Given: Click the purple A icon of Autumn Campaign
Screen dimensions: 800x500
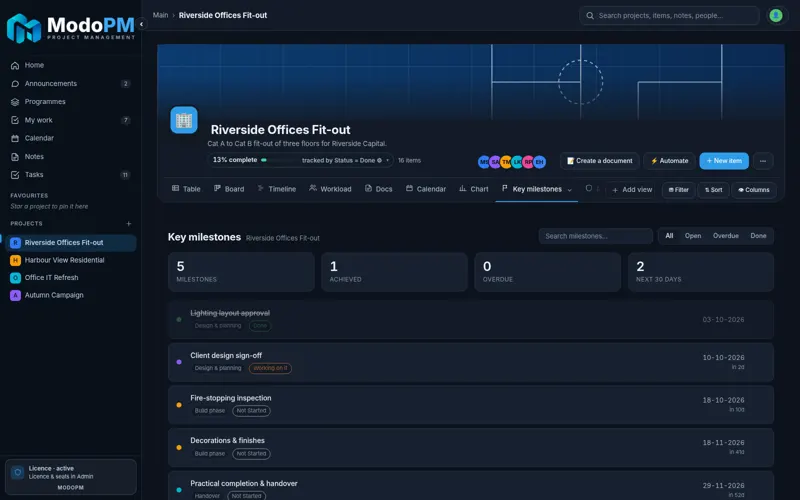Looking at the screenshot, I should (15, 295).
